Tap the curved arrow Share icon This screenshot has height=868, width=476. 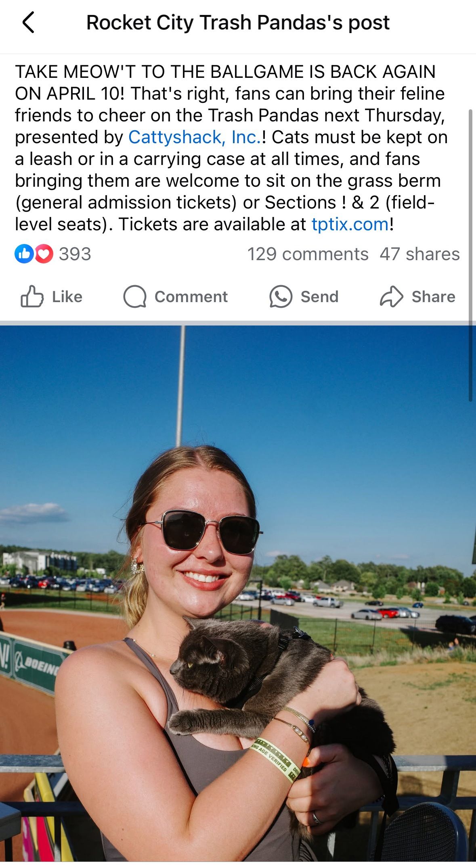click(x=391, y=297)
